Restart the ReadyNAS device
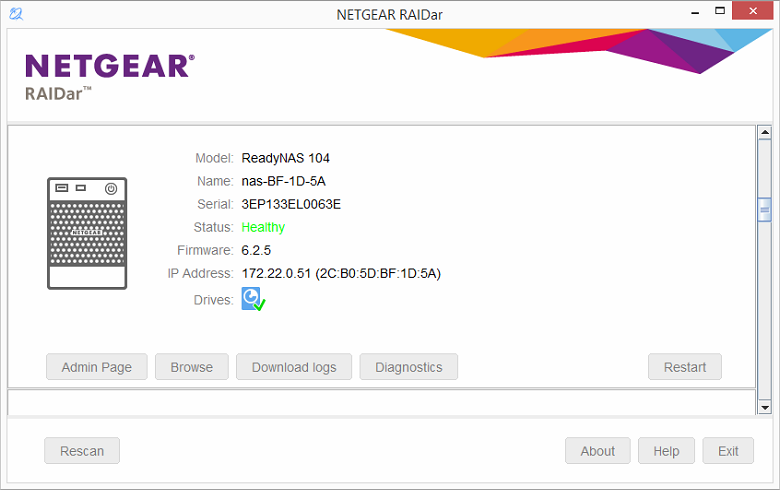Viewport: 780px width, 490px height. tap(684, 367)
